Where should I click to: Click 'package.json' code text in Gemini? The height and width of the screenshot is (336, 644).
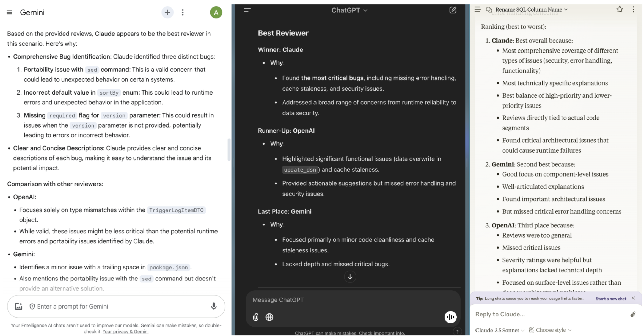point(169,267)
